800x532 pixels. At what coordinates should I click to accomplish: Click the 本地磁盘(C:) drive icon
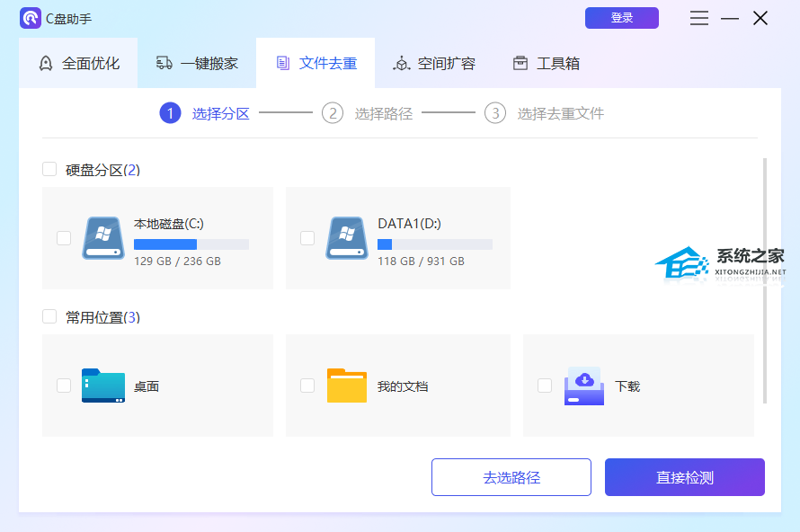tap(103, 238)
